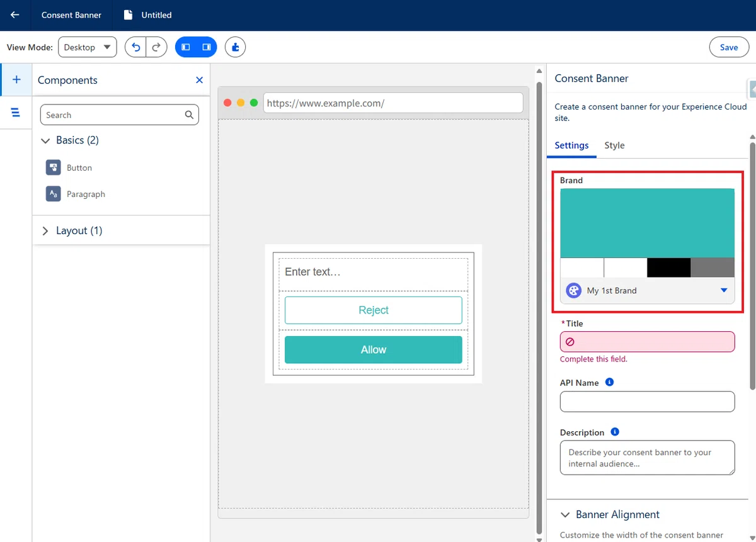
Task: Toggle the left panel visibility
Action: coord(186,47)
